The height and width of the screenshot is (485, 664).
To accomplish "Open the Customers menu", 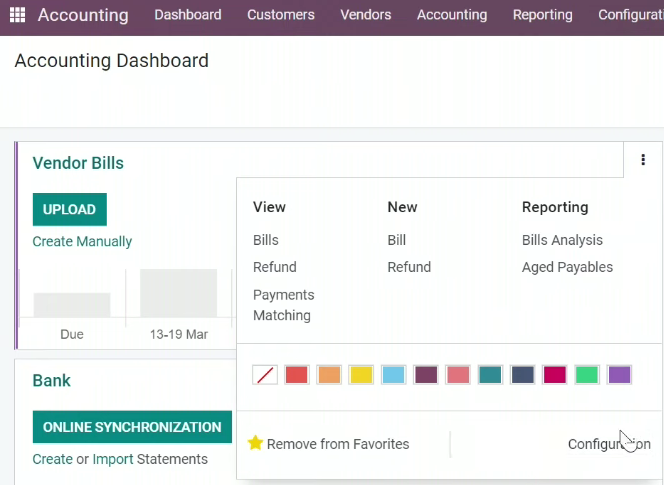I will point(281,15).
